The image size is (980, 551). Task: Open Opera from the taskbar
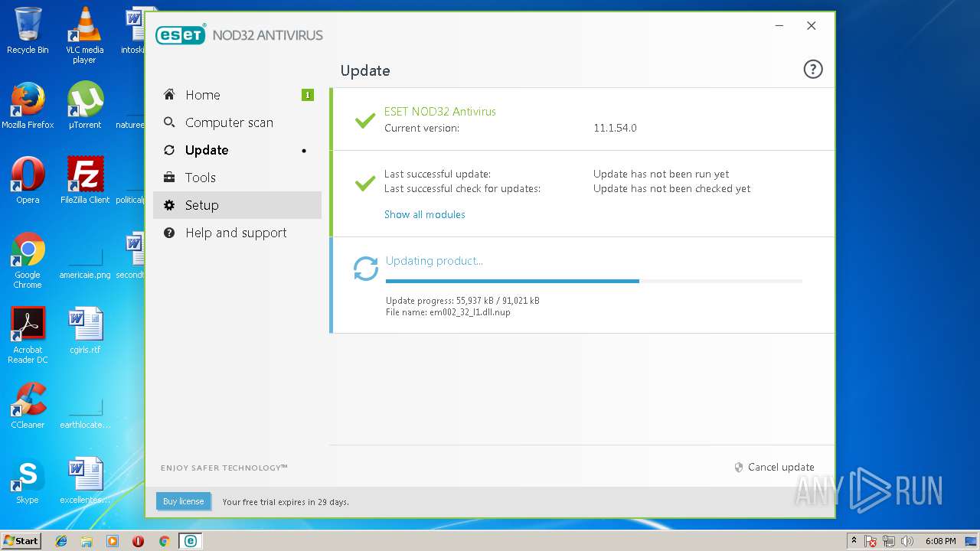[138, 541]
